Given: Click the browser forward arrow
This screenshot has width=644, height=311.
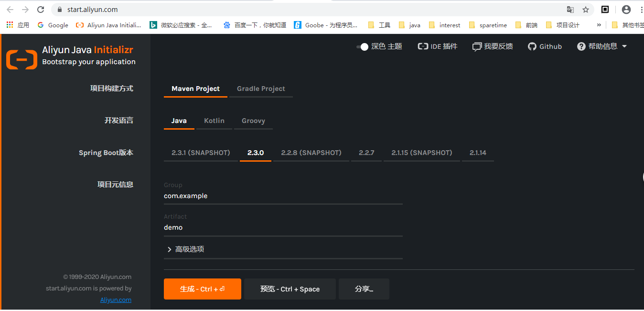Looking at the screenshot, I should click(x=25, y=10).
